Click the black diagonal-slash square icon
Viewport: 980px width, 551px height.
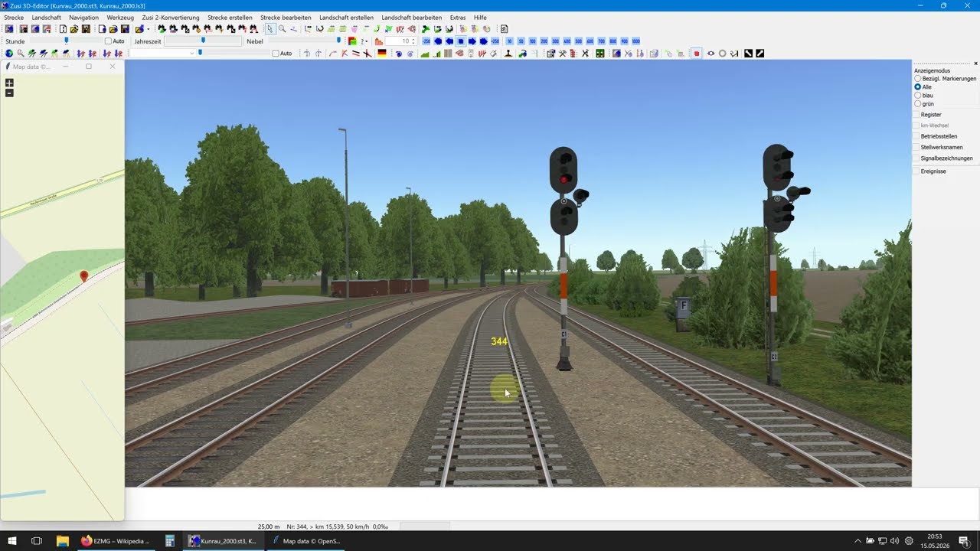[x=748, y=54]
